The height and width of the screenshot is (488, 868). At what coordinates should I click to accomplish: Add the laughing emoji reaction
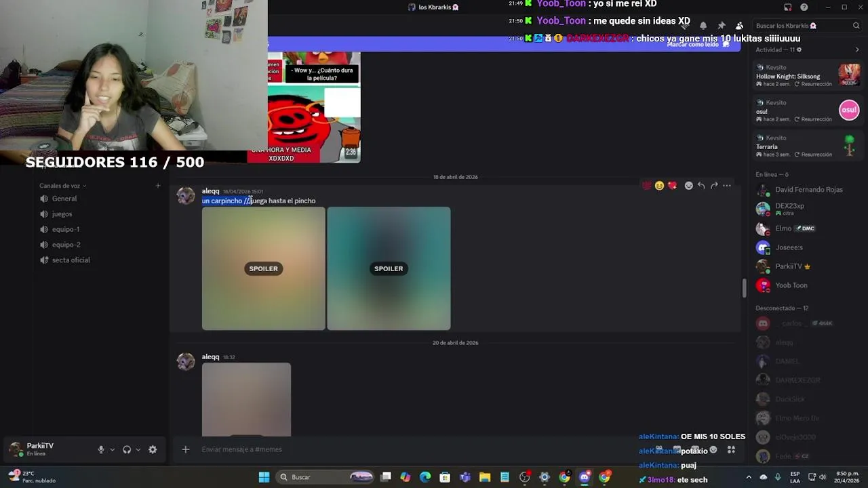click(659, 186)
